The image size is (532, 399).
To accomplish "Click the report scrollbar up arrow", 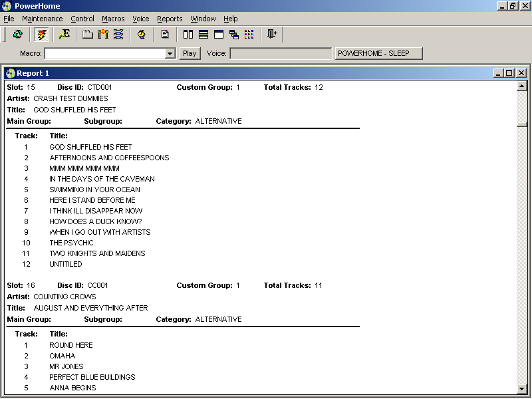I will [522, 86].
